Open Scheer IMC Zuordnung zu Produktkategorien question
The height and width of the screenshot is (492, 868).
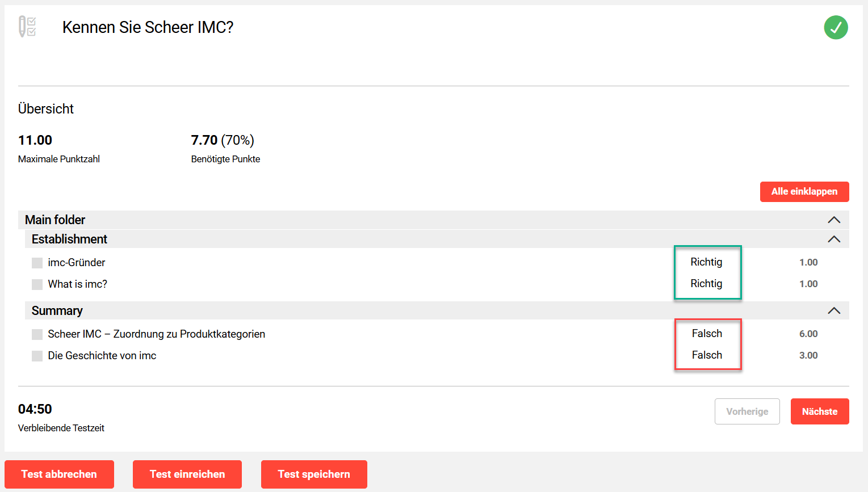point(157,334)
